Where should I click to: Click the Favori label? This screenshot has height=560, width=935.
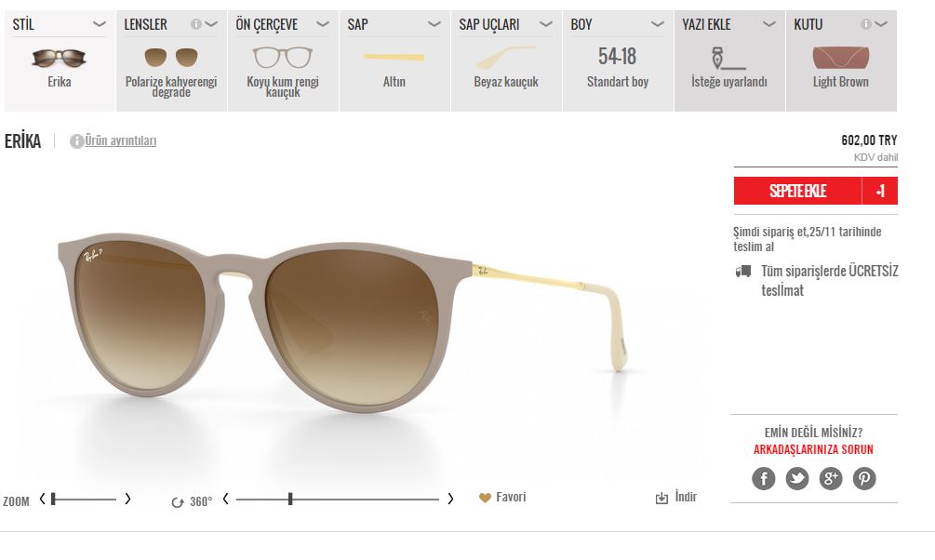pos(511,497)
